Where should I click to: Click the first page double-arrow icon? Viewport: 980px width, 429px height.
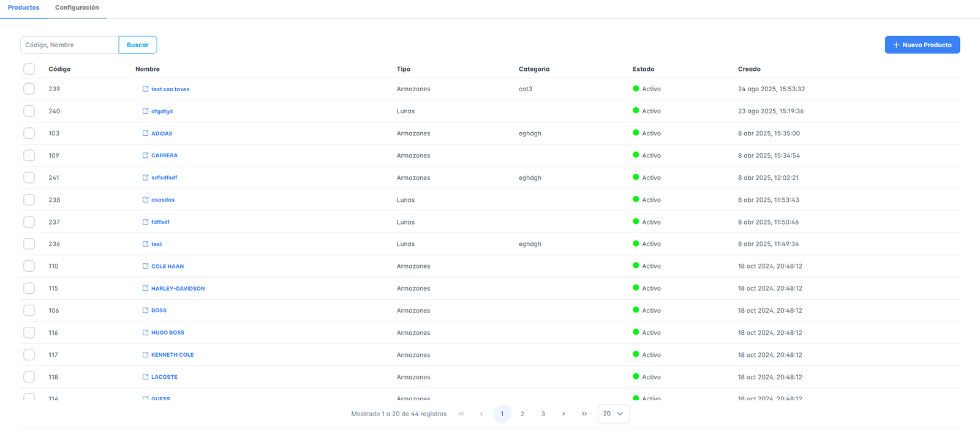[x=461, y=414]
